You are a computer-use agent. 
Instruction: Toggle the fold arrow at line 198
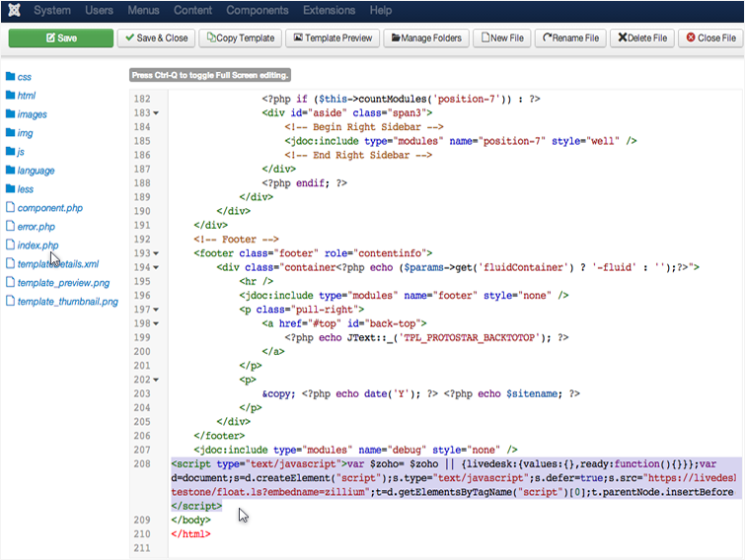[156, 323]
